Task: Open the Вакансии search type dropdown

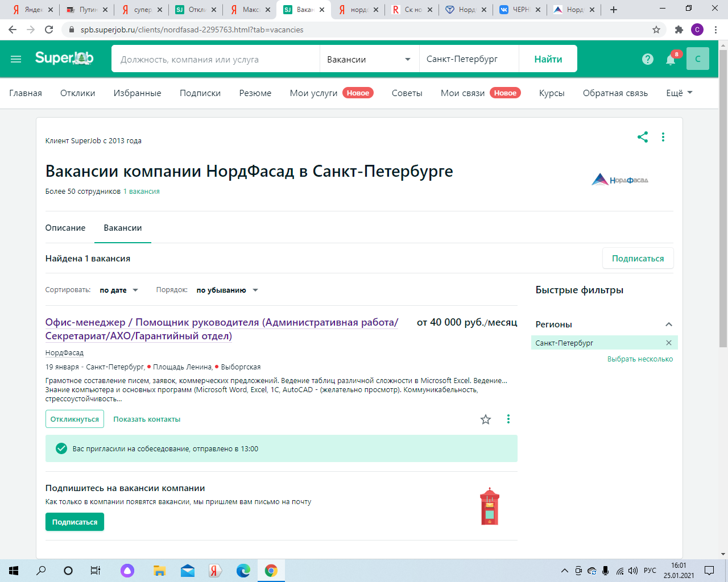Action: [369, 59]
